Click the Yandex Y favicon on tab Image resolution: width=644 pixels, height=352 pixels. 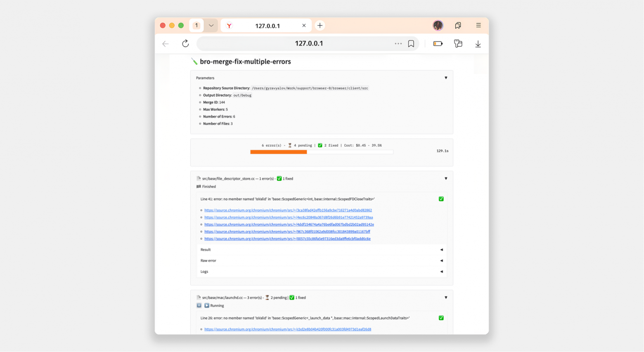click(229, 26)
